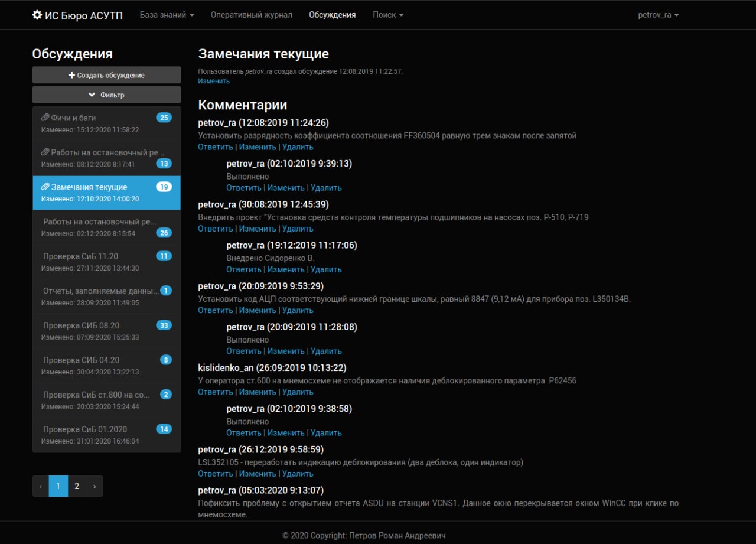Viewport: 756px width, 544px height.
Task: Click paperclip icon of Фичи и баги
Action: 45,118
